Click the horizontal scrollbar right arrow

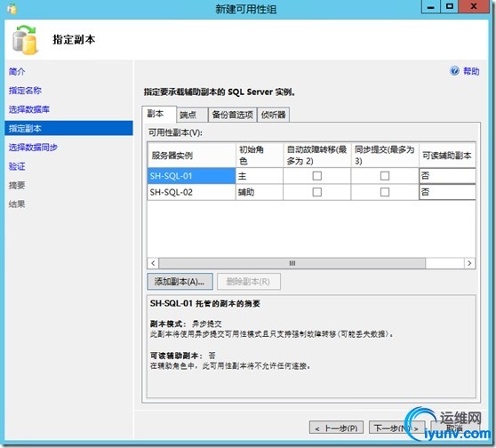(469, 263)
